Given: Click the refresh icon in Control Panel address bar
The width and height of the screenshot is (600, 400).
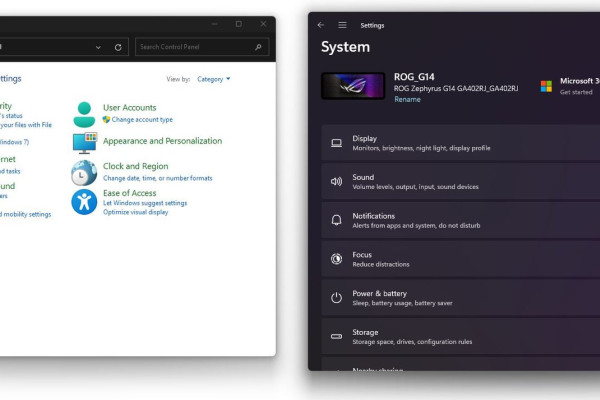Looking at the screenshot, I should [x=118, y=47].
